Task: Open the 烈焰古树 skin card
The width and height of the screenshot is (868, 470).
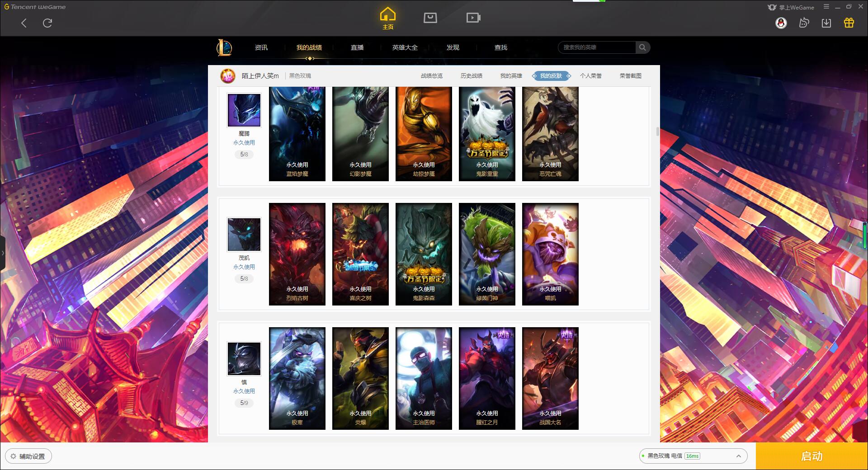Action: 297,254
